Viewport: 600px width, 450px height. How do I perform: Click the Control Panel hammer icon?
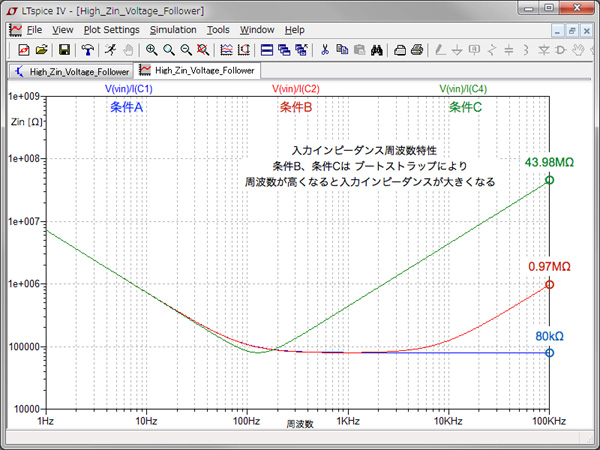88,49
